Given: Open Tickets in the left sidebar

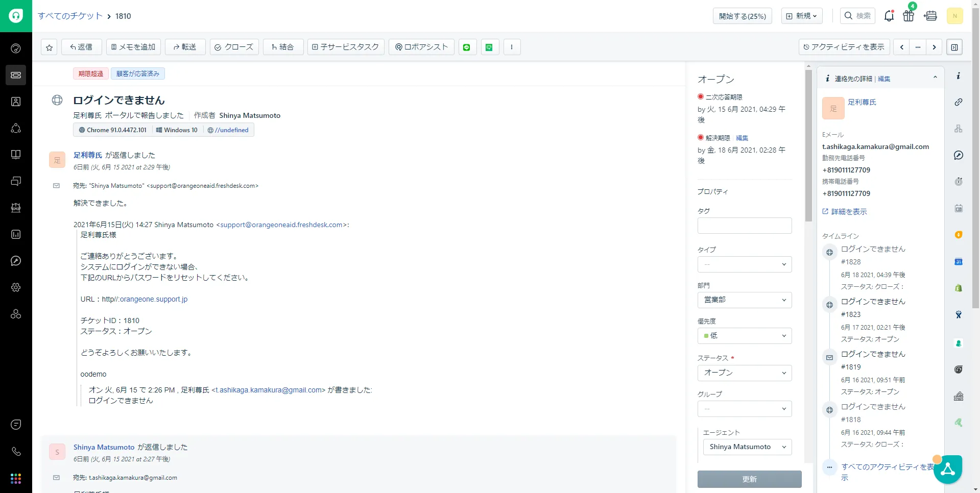Looking at the screenshot, I should 16,75.
